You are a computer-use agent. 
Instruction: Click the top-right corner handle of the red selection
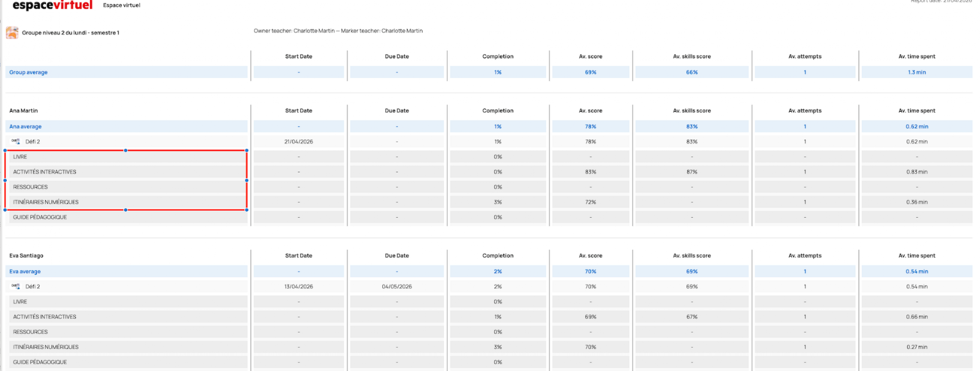tap(247, 150)
